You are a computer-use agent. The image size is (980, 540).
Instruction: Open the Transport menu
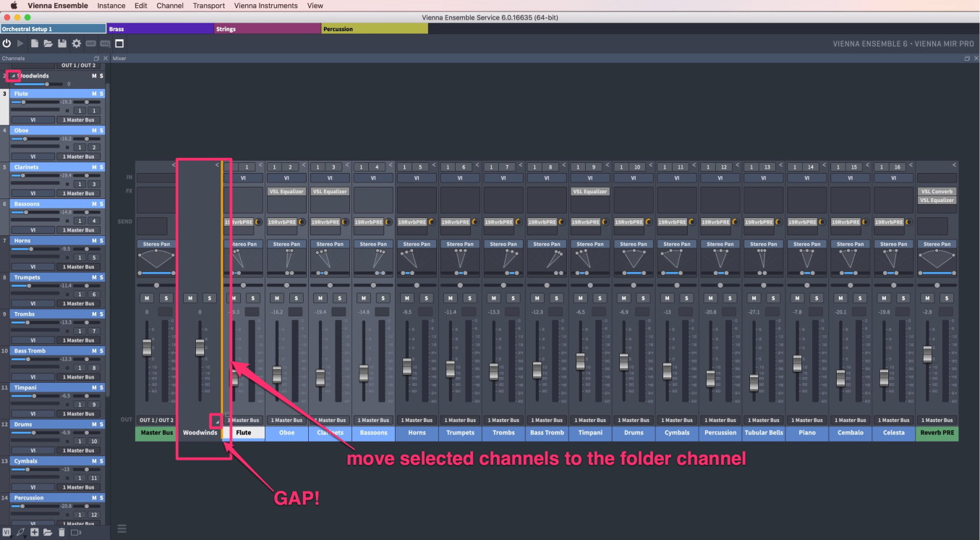pyautogui.click(x=209, y=5)
